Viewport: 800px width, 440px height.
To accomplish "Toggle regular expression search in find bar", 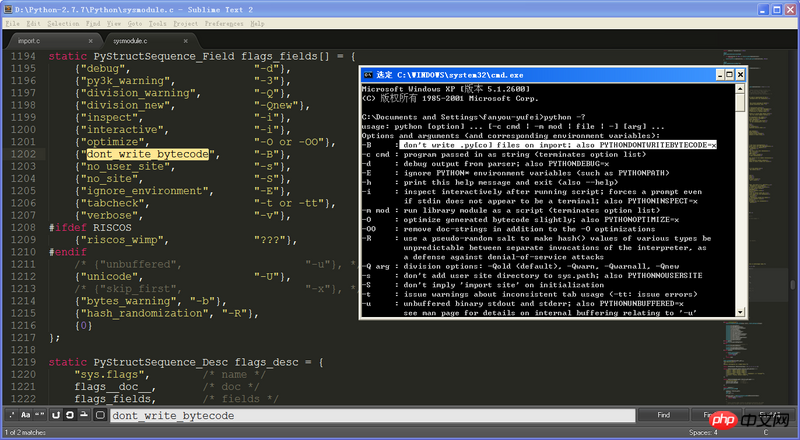I will 10,415.
